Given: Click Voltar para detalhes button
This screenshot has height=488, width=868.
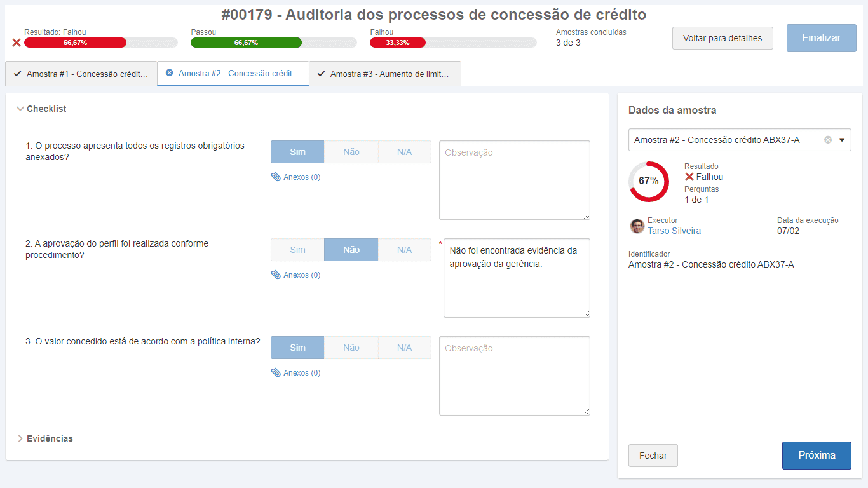Looking at the screenshot, I should coord(722,38).
